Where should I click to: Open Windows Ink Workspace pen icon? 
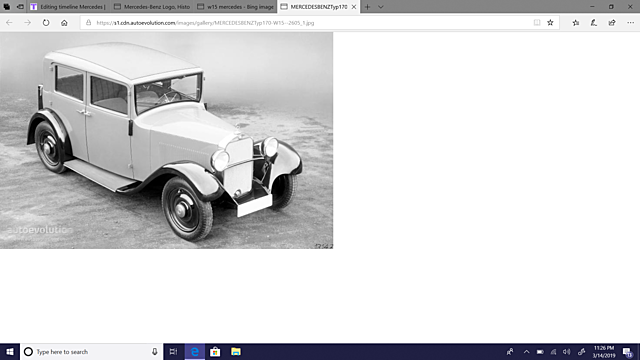(x=581, y=352)
